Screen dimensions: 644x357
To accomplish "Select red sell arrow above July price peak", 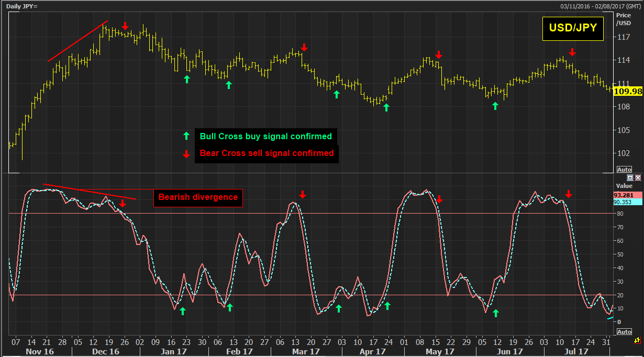I will [572, 52].
